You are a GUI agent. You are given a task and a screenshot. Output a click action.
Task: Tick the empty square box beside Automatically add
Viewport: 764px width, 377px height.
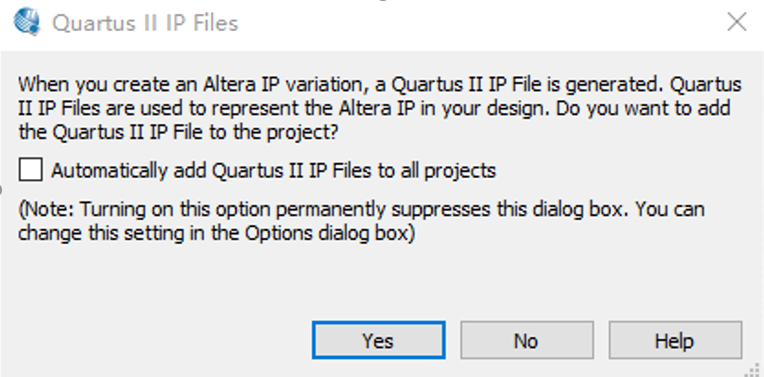coord(30,170)
